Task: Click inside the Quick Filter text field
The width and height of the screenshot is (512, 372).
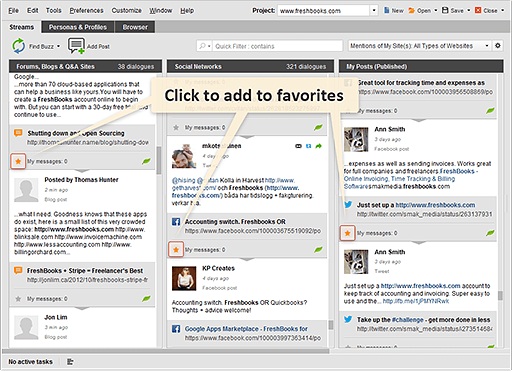Action: click(277, 46)
